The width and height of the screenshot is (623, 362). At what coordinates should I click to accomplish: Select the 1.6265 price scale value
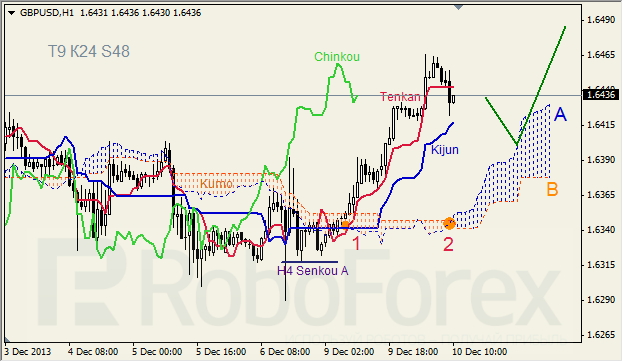(x=601, y=335)
